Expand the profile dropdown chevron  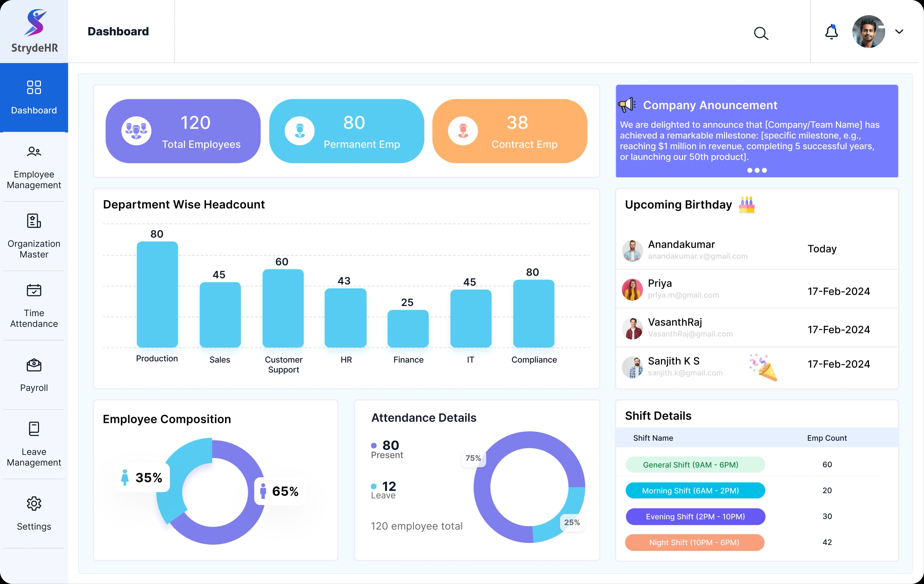900,32
